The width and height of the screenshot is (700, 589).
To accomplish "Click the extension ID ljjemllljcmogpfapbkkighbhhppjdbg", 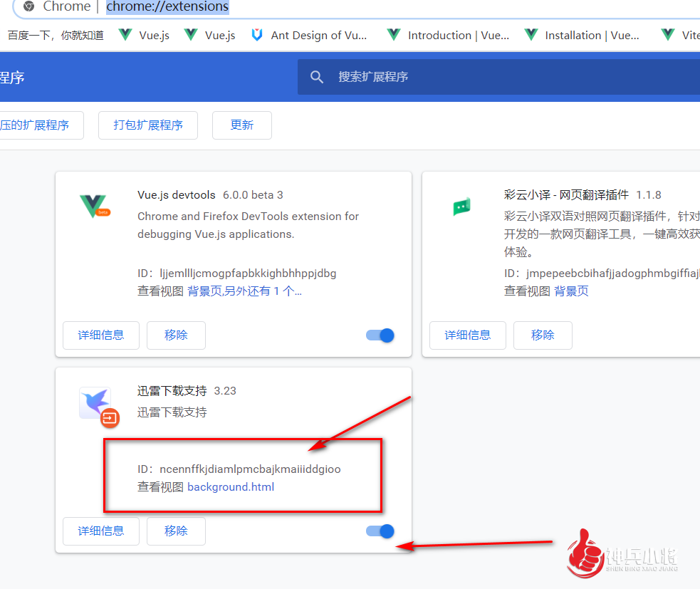I will click(x=249, y=273).
